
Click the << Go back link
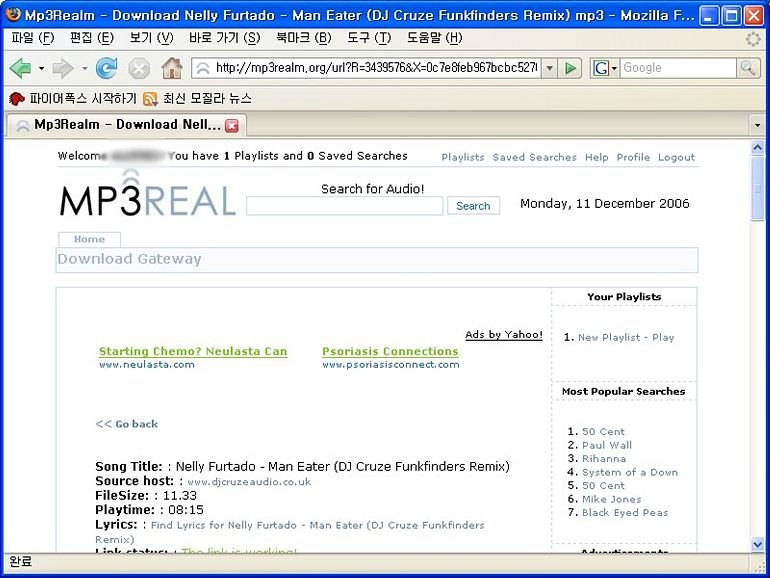point(127,424)
